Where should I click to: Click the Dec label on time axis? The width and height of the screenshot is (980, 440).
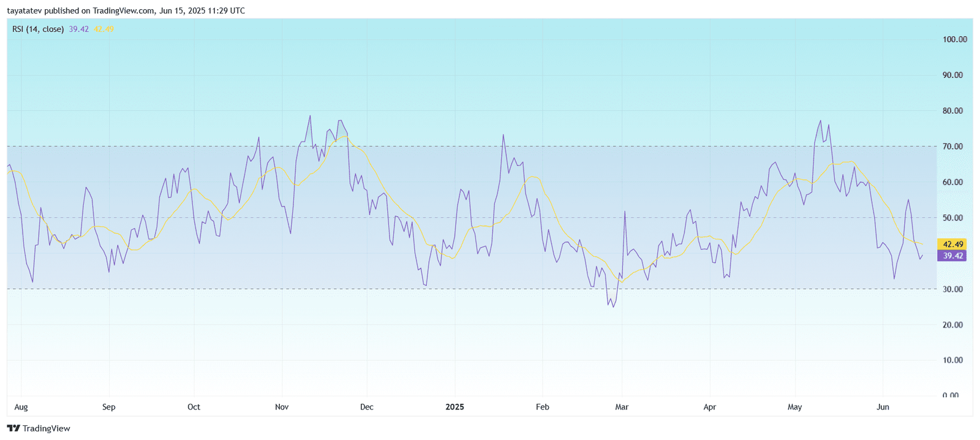tap(367, 407)
